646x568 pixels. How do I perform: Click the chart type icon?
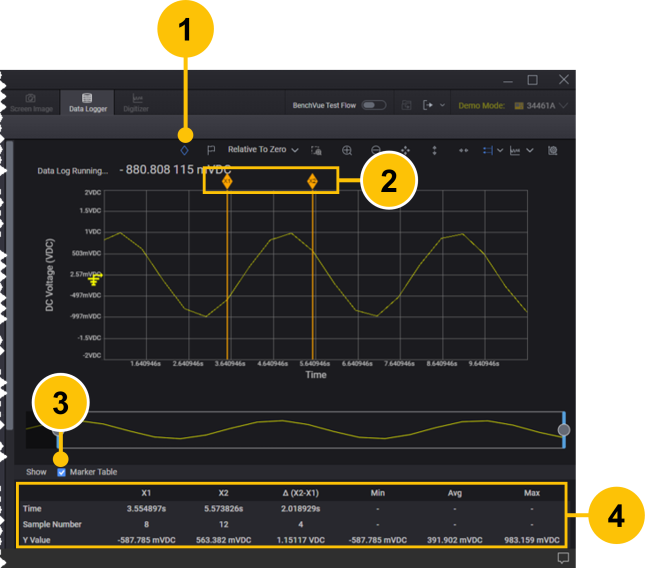click(515, 150)
